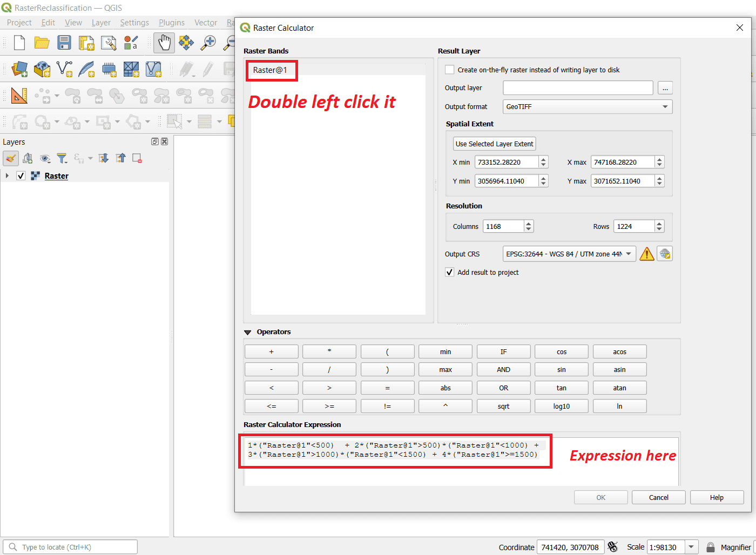Collapse the Operators section
The height and width of the screenshot is (555, 756).
[x=248, y=332]
